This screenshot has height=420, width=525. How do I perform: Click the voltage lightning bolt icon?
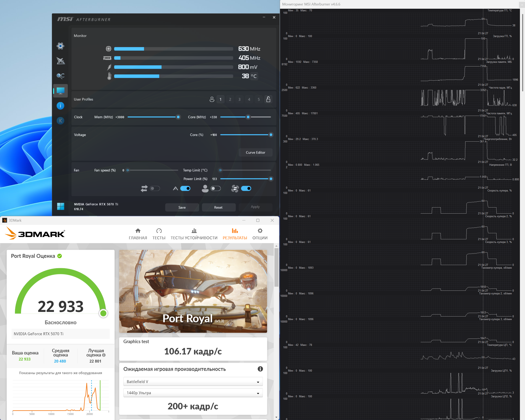(x=109, y=67)
